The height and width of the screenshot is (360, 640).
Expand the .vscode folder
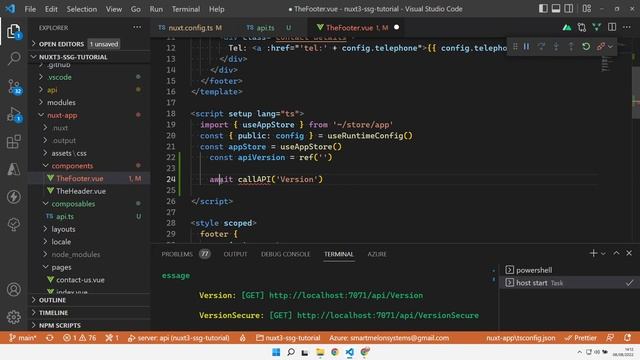coord(89,77)
